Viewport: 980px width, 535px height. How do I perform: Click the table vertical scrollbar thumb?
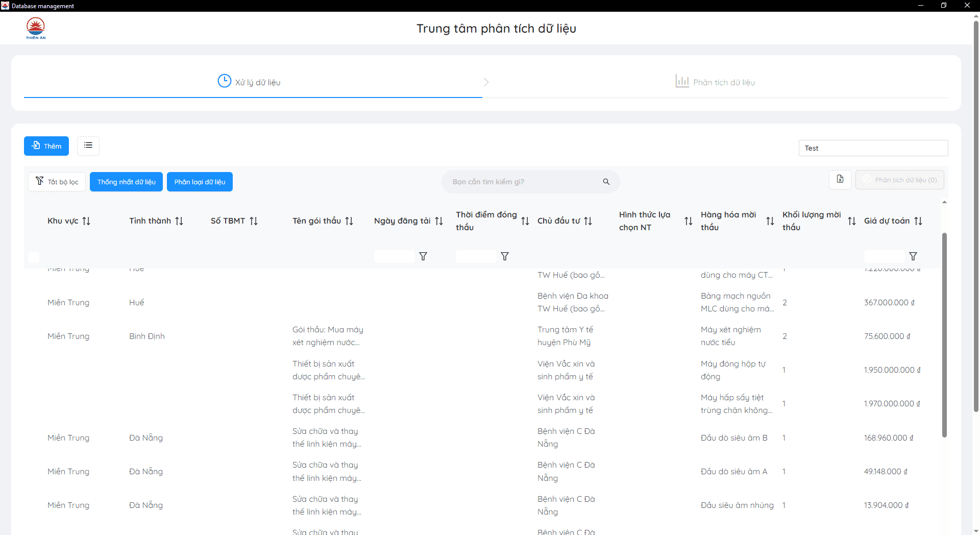pos(944,335)
